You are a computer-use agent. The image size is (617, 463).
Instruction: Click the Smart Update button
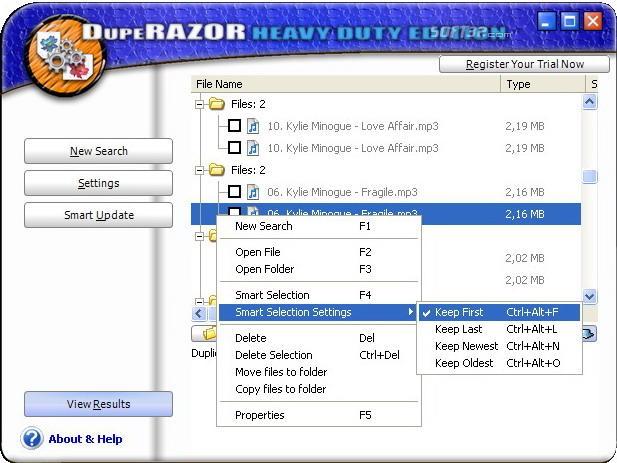98,215
